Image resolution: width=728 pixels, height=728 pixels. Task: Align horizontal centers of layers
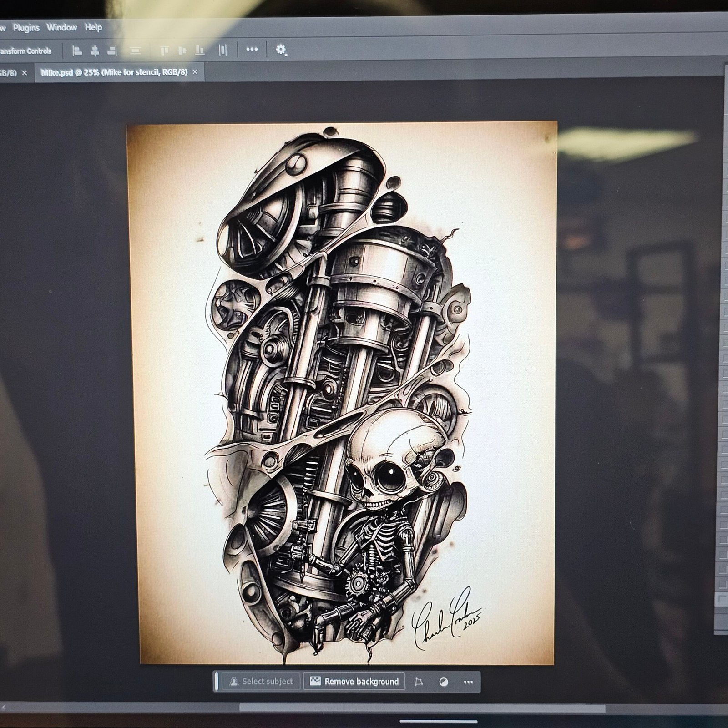tap(95, 51)
